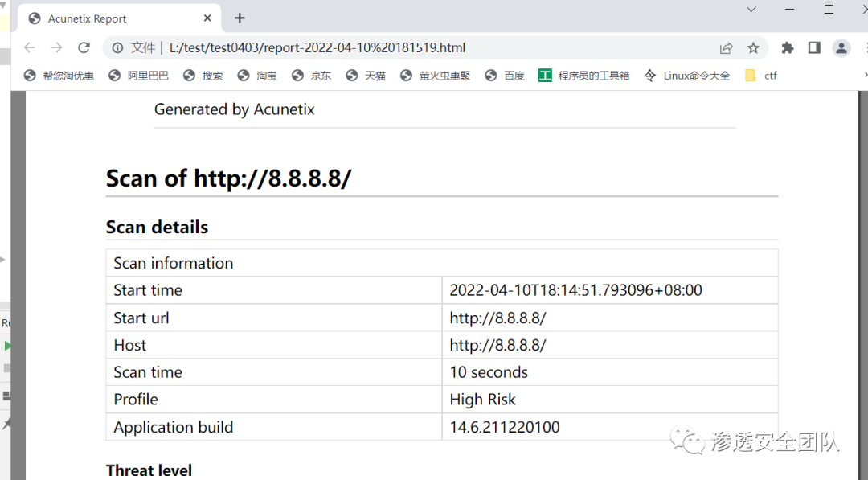
Task: Open the Linux命令大全 bookmark
Action: 687,76
